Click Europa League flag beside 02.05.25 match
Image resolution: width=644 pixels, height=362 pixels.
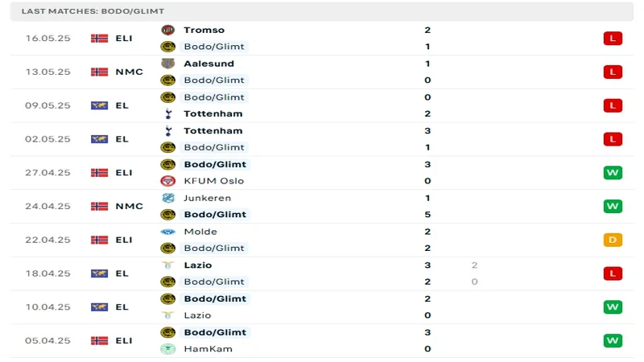tap(99, 139)
